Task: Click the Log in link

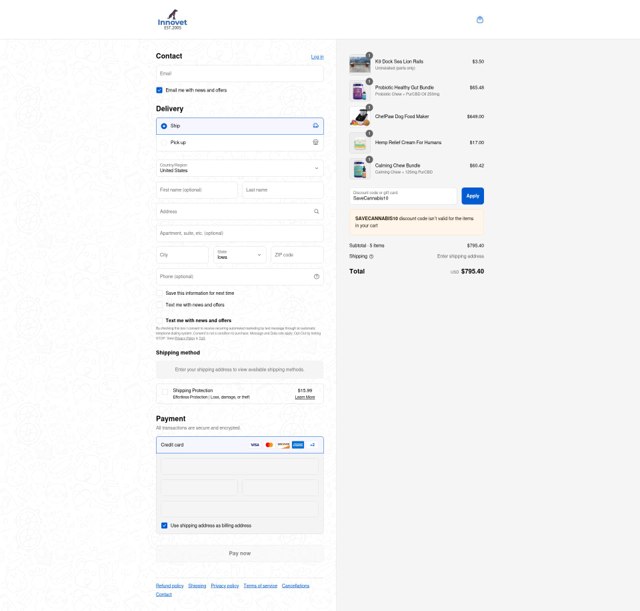Action: 317,57
